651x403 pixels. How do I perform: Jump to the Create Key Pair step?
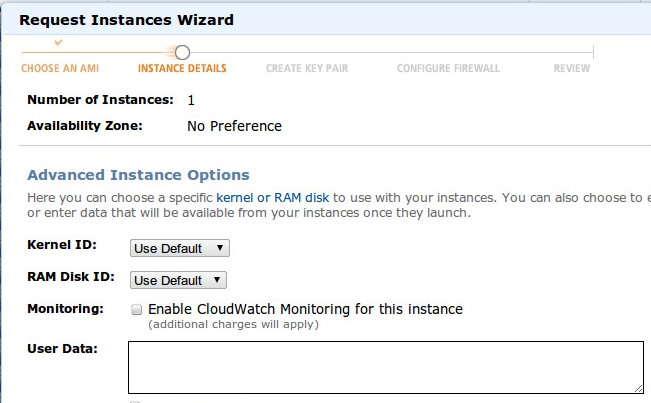307,69
